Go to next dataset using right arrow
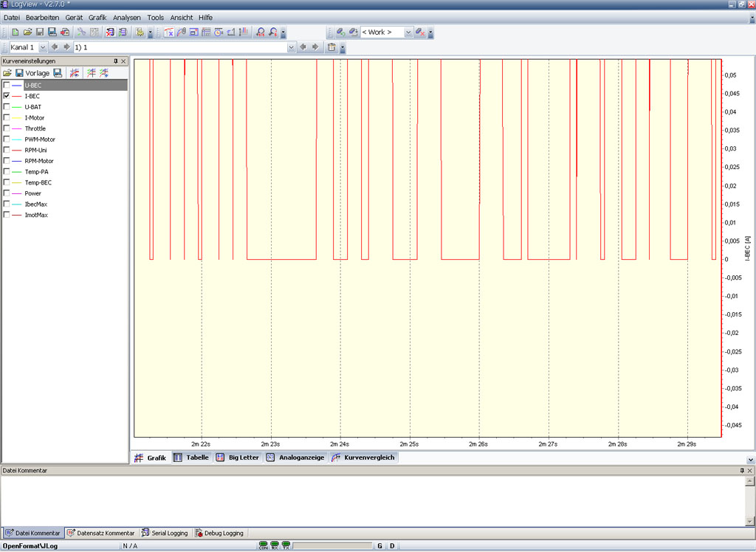The width and height of the screenshot is (756, 552). tap(315, 47)
